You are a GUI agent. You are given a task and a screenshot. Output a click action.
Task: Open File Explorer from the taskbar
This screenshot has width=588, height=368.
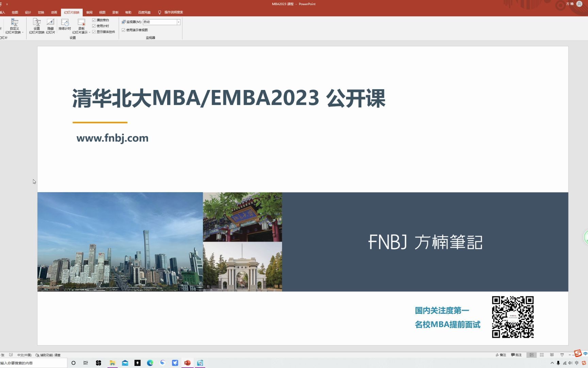tap(112, 363)
